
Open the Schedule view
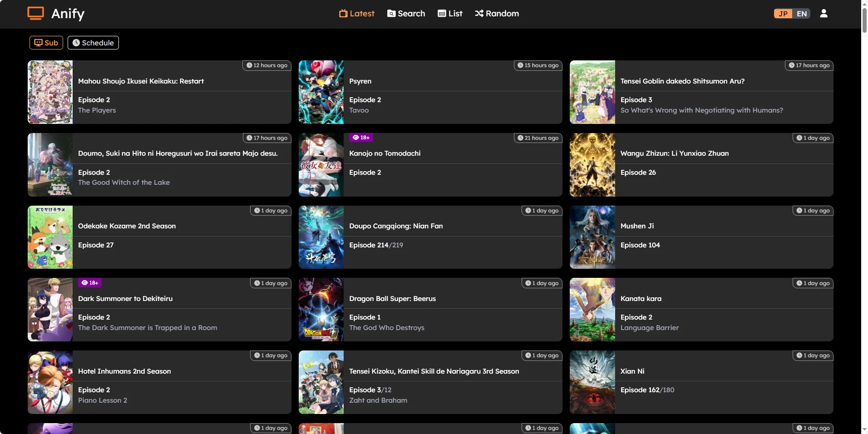[93, 43]
